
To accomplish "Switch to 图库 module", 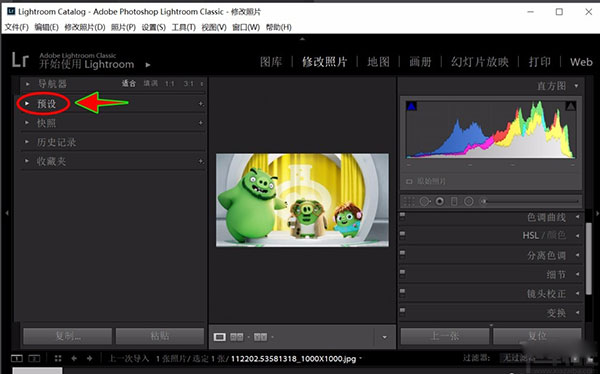I will point(271,62).
